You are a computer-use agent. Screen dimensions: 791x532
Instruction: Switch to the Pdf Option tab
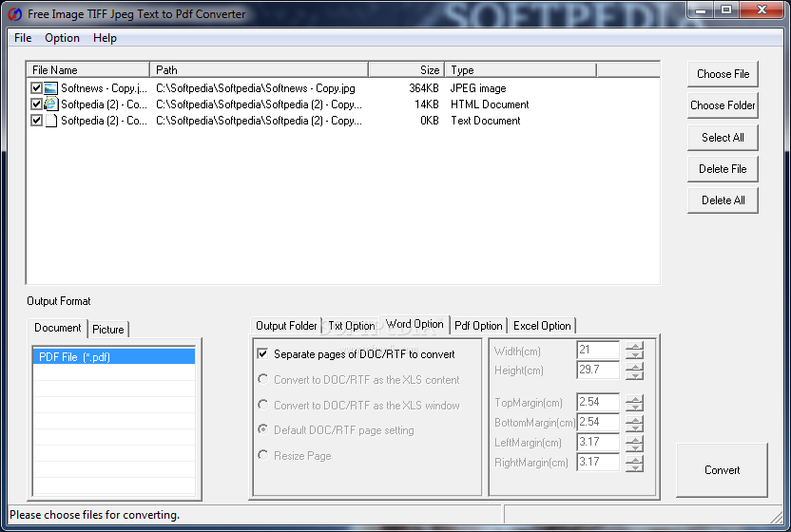click(478, 326)
